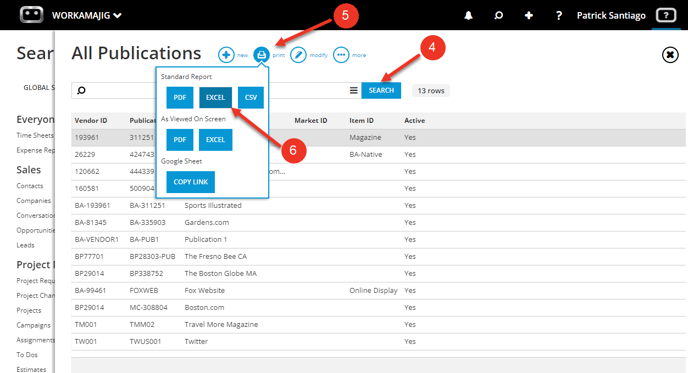
Task: Open To Dos in sidebar
Action: 27,355
